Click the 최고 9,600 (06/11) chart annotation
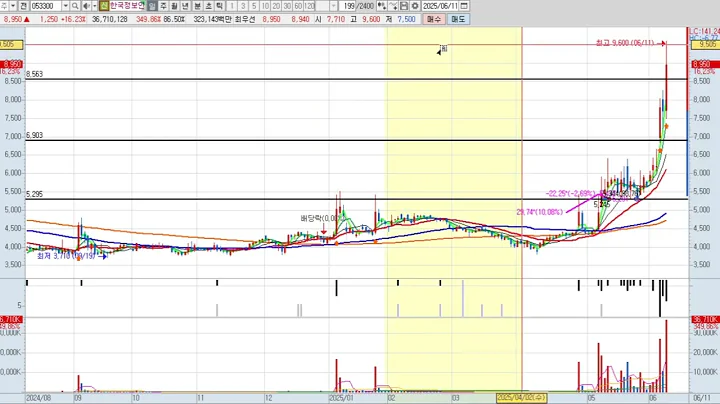The image size is (720, 404). pyautogui.click(x=624, y=43)
